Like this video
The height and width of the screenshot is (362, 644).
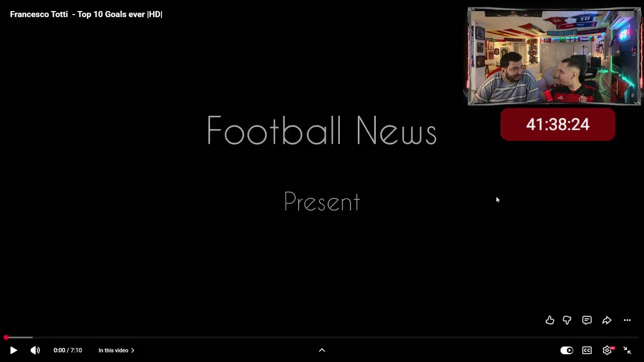point(550,320)
